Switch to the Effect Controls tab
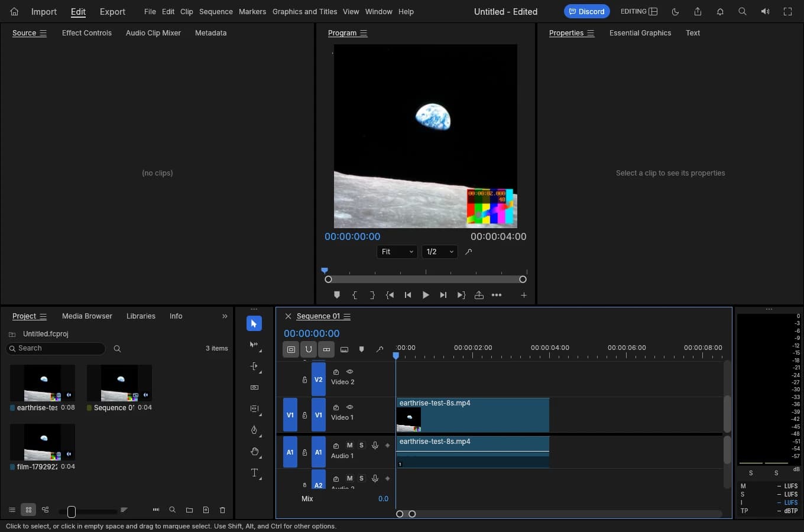Viewport: 804px width, 532px height. pyautogui.click(x=87, y=33)
